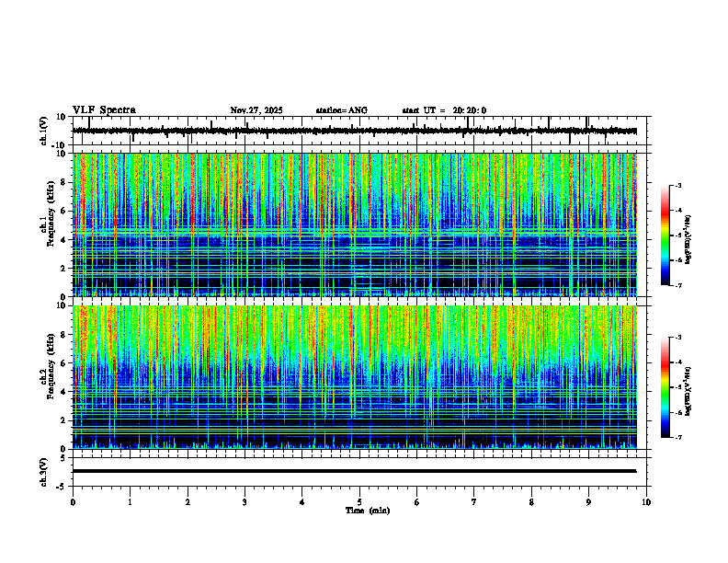Click the '-7' value on upper colorbar

(677, 286)
